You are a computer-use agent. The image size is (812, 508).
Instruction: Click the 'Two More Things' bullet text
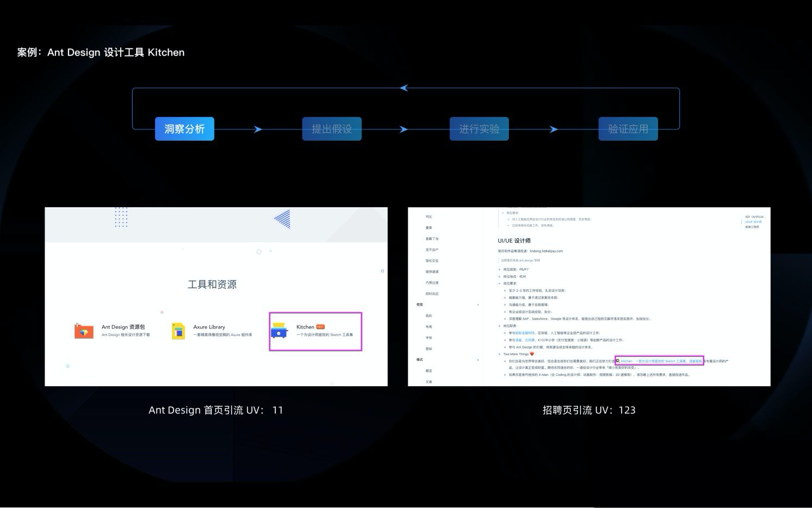[516, 354]
